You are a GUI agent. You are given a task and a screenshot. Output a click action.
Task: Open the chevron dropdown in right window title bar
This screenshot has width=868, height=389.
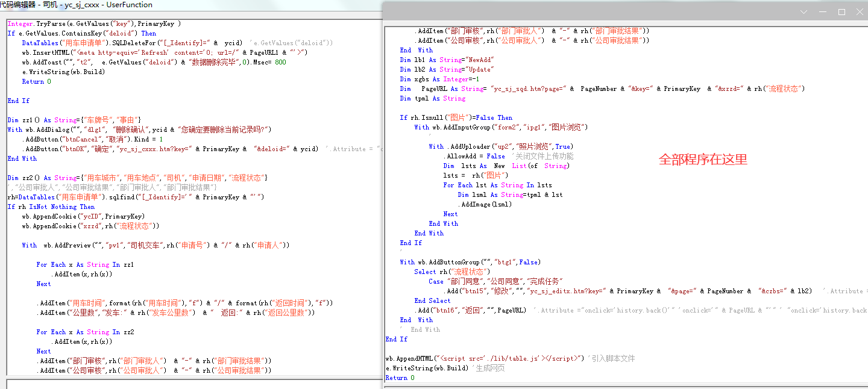pos(803,11)
